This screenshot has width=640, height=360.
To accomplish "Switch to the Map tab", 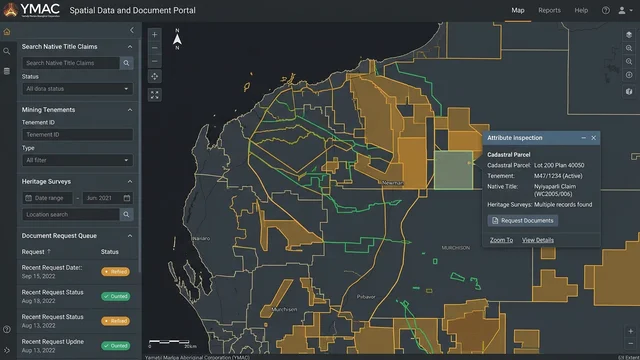I will click(x=518, y=11).
